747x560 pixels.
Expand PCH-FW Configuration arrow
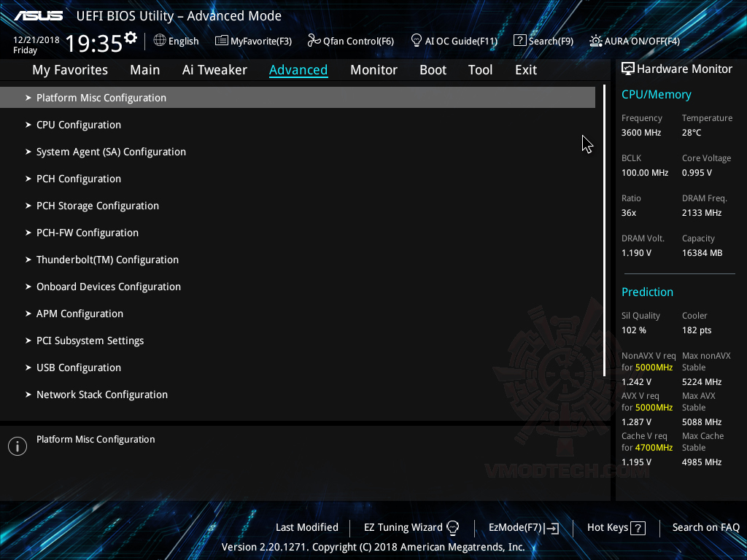pos(28,233)
